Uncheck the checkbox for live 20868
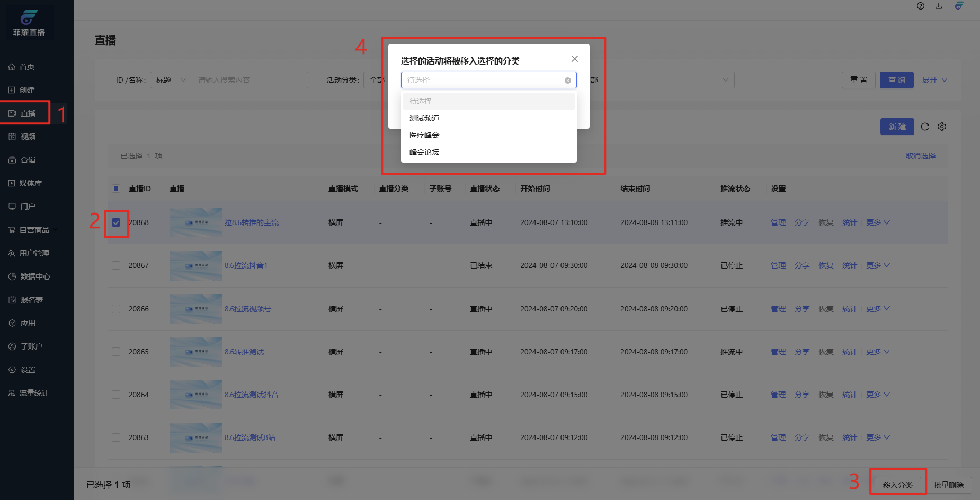Image resolution: width=980 pixels, height=500 pixels. [x=116, y=222]
